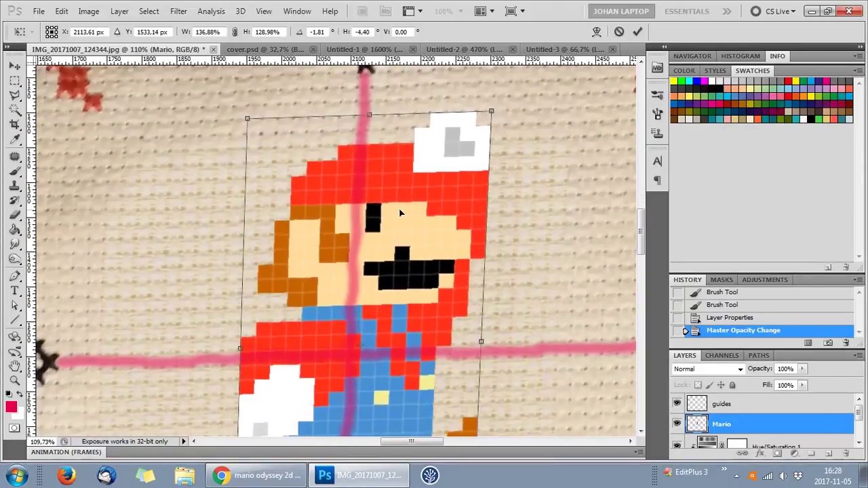Select the Pen tool

click(x=15, y=276)
